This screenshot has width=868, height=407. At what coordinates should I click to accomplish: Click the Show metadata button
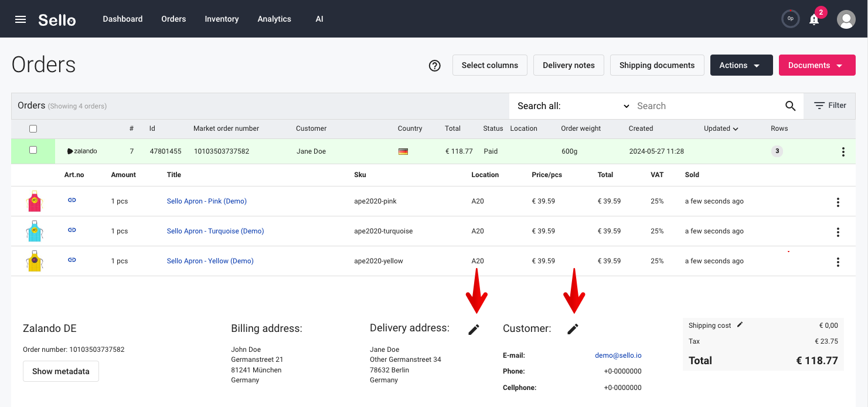(61, 371)
